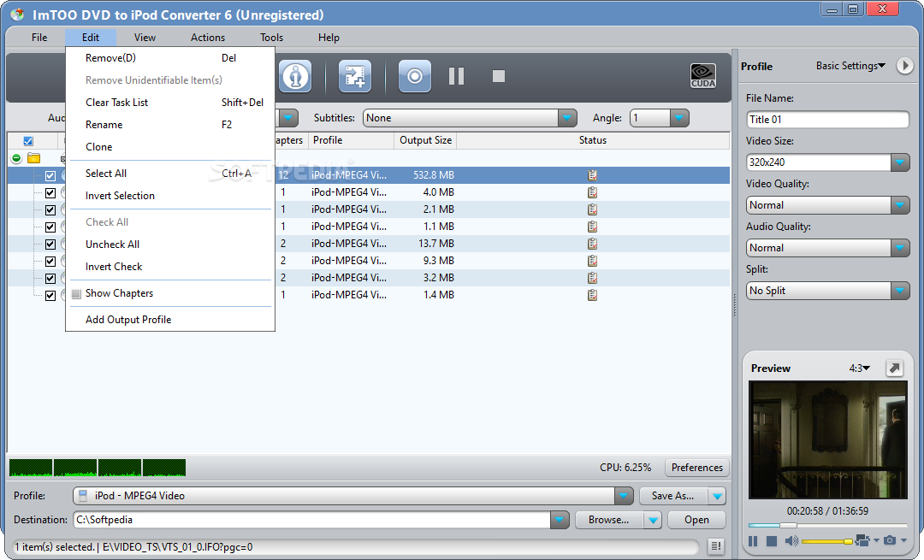Click the preview seek progress bar

click(x=827, y=525)
